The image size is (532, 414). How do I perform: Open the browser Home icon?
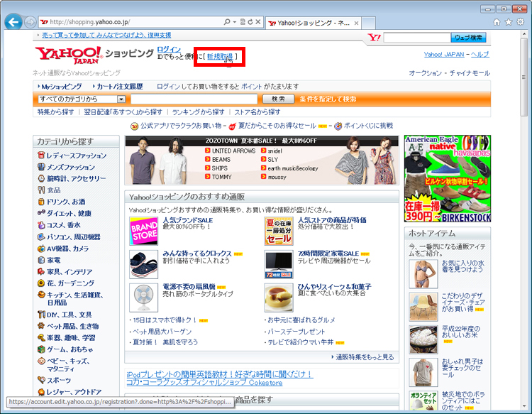click(x=497, y=22)
